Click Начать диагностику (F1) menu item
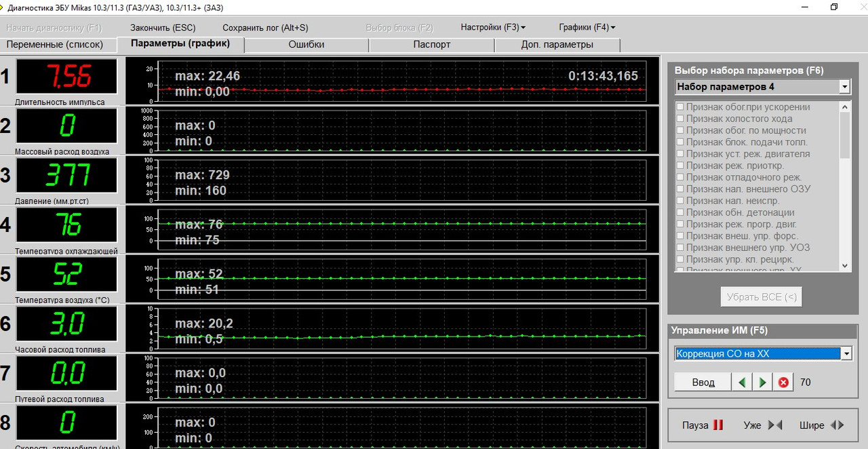Image resolution: width=868 pixels, height=449 pixels. point(54,28)
